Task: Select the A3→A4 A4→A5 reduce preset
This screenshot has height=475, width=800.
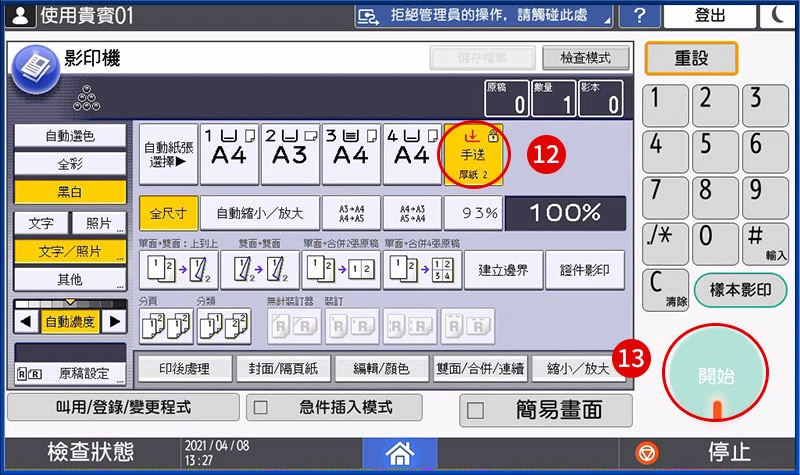Action: coord(351,213)
